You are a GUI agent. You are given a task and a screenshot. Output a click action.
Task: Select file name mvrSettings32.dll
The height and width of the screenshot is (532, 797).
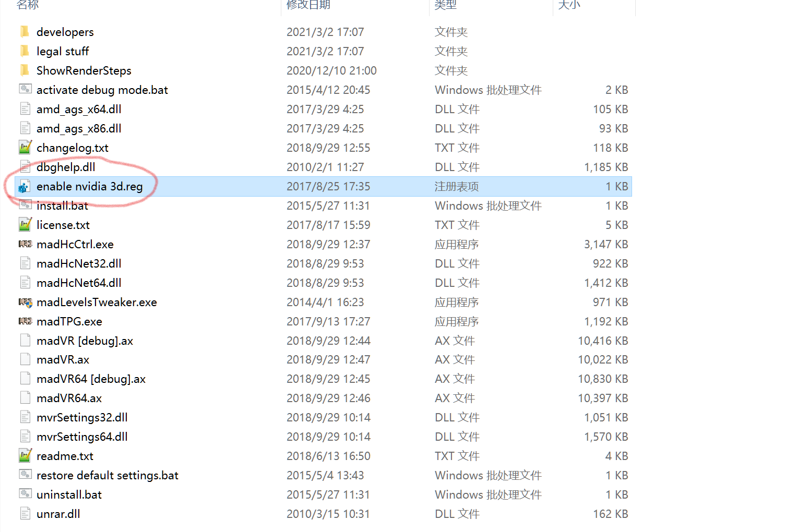pyautogui.click(x=82, y=417)
